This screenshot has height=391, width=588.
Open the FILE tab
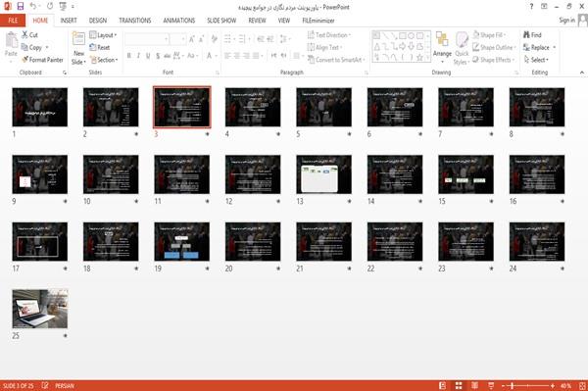(x=13, y=21)
